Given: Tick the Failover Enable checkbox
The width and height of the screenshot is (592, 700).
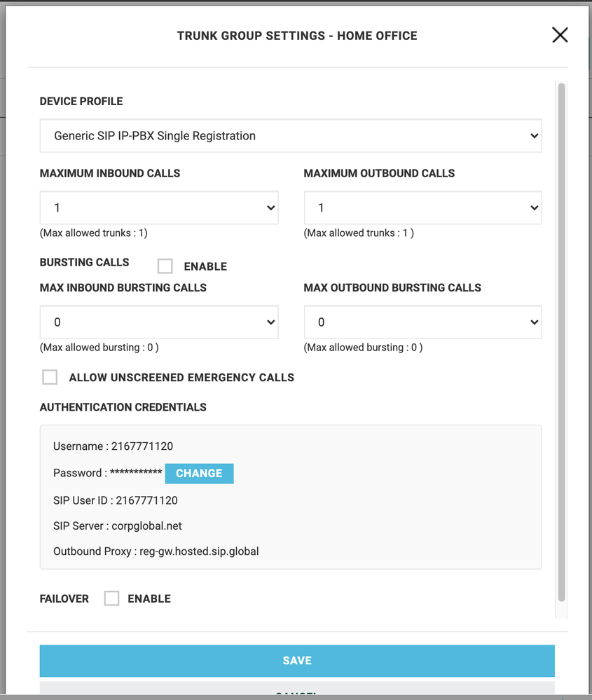Looking at the screenshot, I should pyautogui.click(x=111, y=598).
